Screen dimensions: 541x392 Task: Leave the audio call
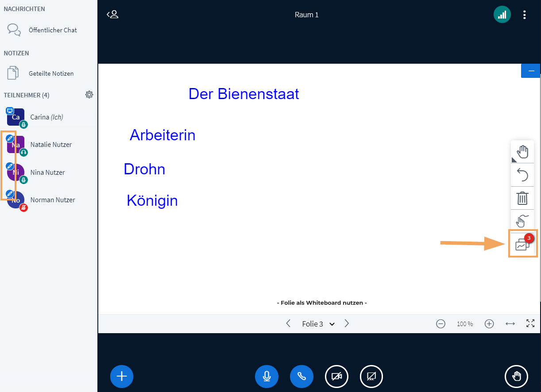[x=301, y=377]
